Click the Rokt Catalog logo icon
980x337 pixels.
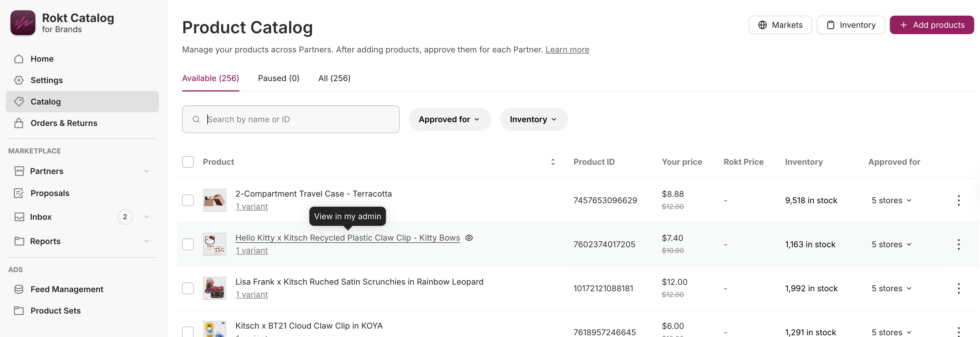23,23
